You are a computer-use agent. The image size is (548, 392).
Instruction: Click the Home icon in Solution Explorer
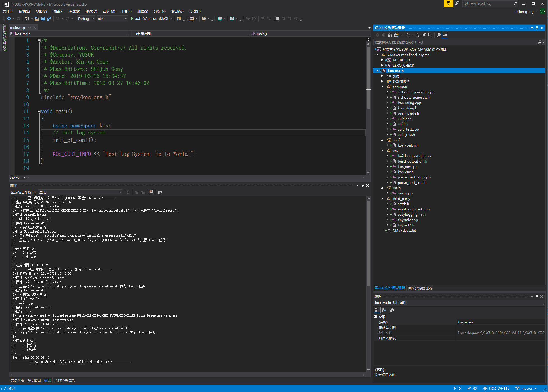coord(390,35)
